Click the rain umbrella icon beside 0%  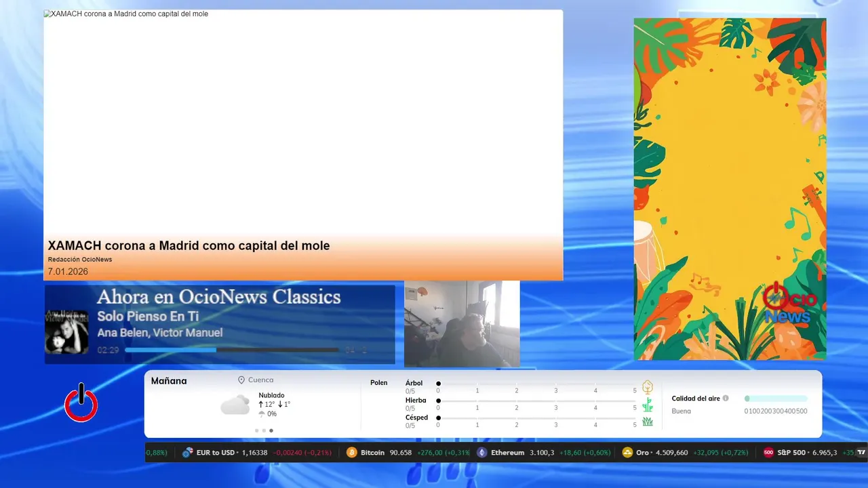coord(262,414)
